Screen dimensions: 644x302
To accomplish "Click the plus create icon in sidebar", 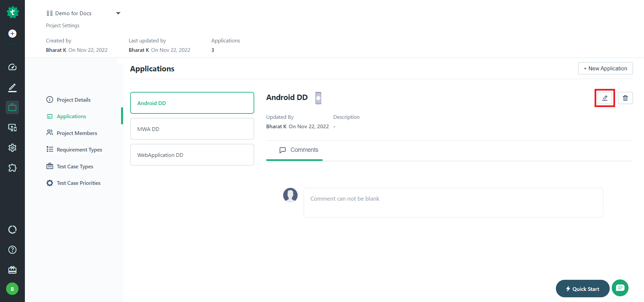I will click(12, 34).
